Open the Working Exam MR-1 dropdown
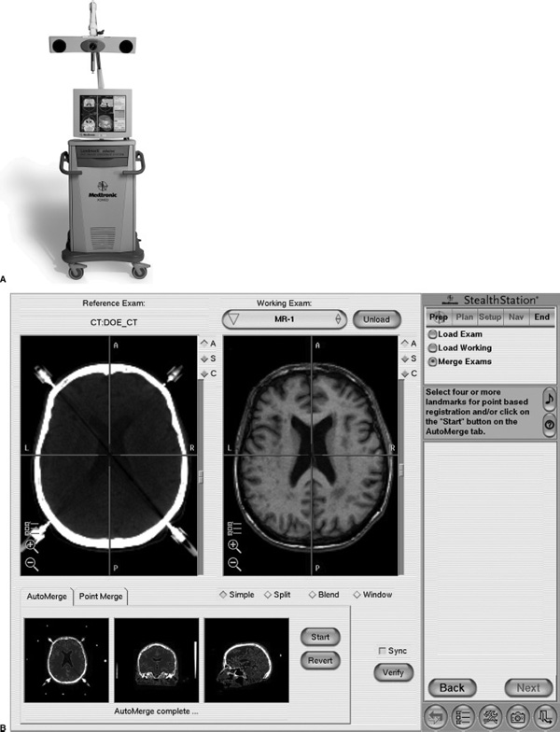The width and height of the screenshot is (560, 732). click(284, 318)
